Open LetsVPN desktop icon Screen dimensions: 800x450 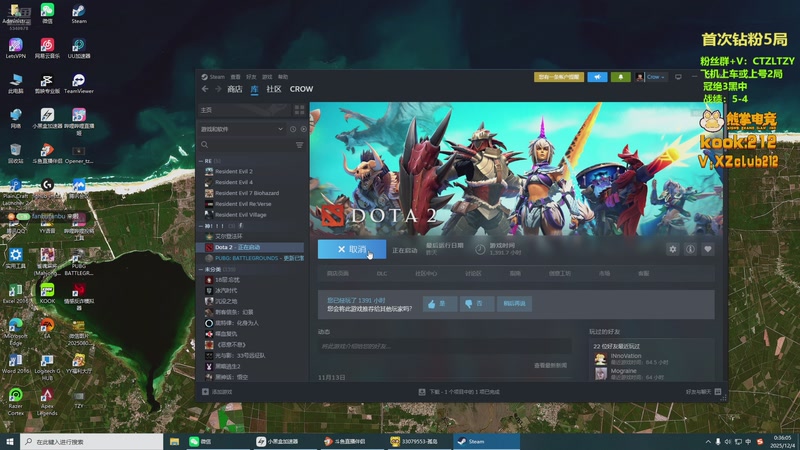(x=16, y=48)
